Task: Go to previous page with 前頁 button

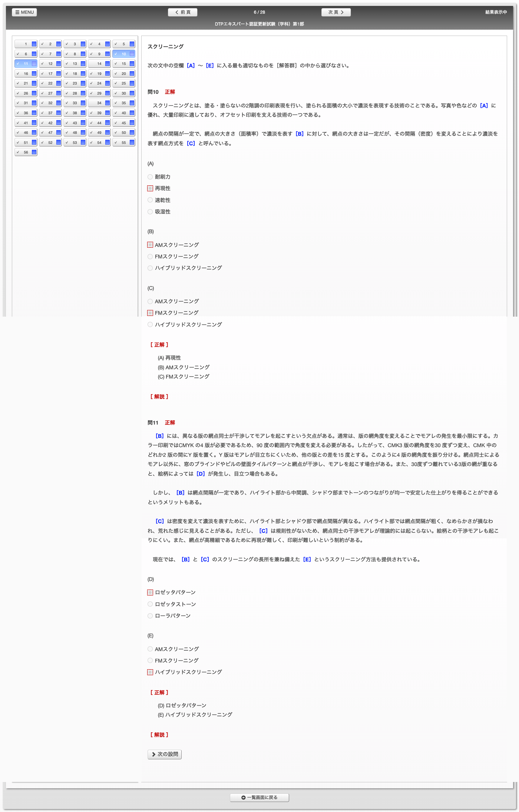Action: (182, 12)
